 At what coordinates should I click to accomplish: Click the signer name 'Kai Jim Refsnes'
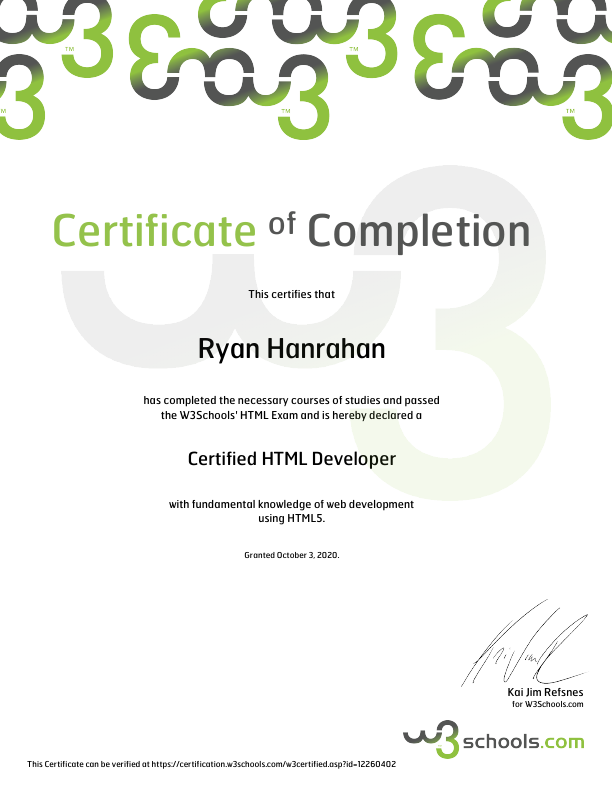[x=545, y=692]
